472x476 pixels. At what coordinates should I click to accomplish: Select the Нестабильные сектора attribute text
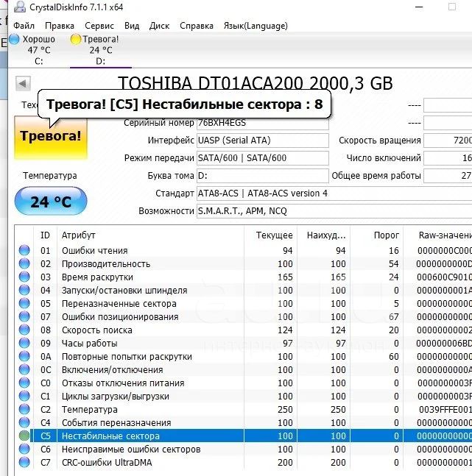(110, 436)
